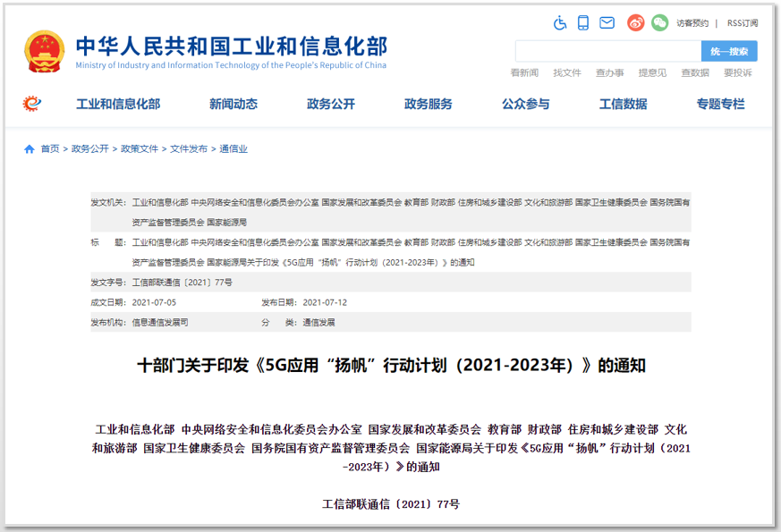Select the 查办事 search shortcut

click(610, 72)
